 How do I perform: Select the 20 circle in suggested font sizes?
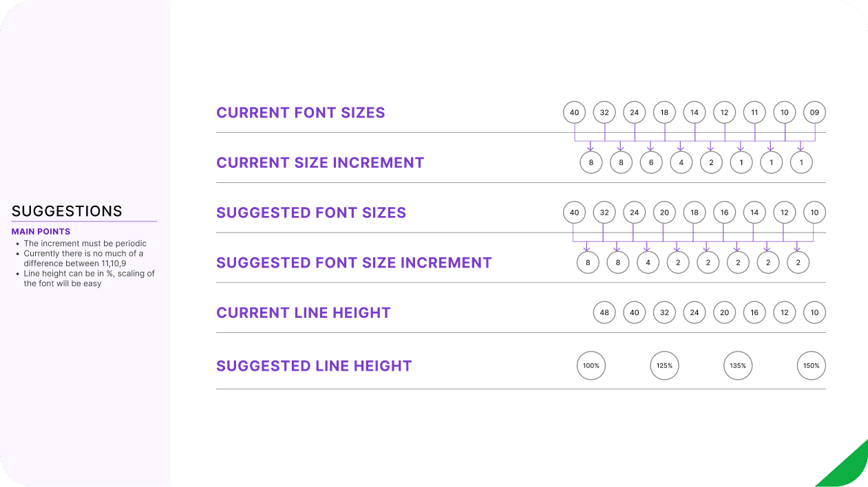tap(664, 213)
